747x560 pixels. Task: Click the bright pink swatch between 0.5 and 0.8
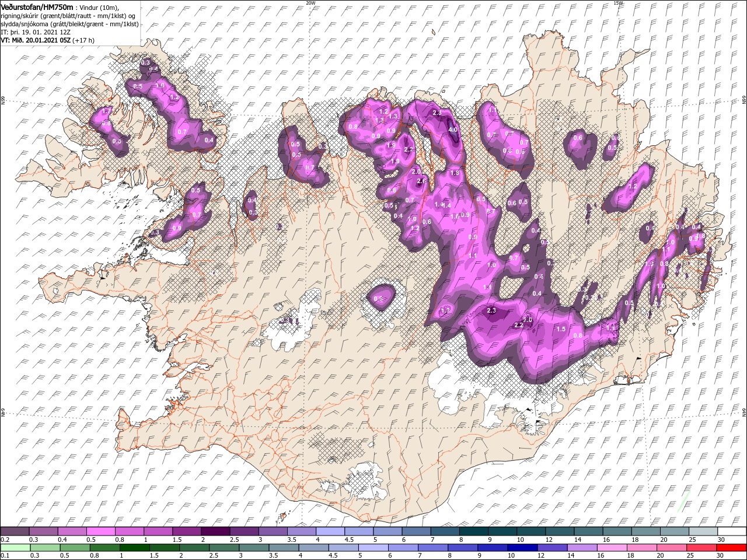(100, 531)
